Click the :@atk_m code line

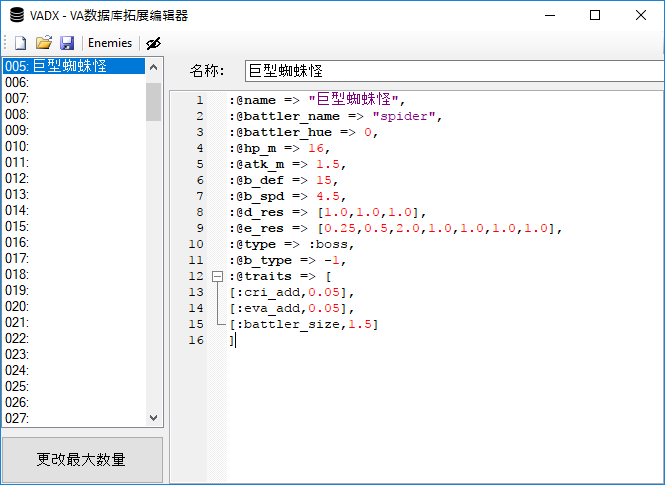tap(288, 164)
